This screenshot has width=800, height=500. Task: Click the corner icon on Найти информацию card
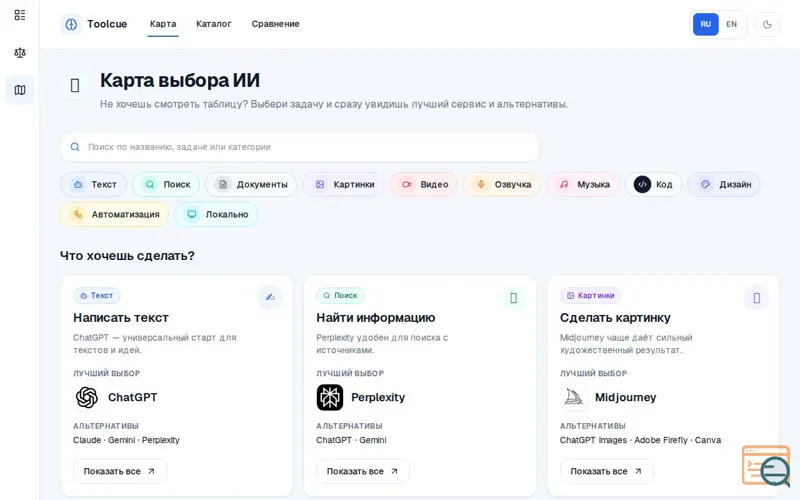(x=513, y=297)
